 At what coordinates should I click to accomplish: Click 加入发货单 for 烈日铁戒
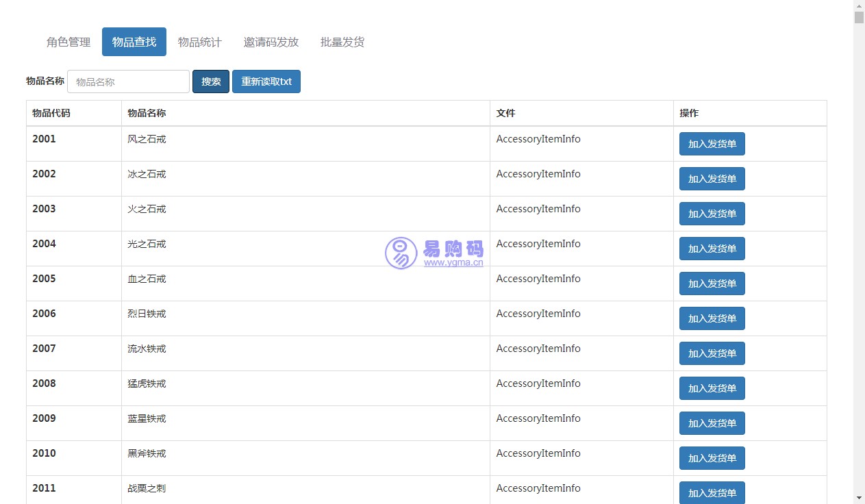[x=712, y=318]
